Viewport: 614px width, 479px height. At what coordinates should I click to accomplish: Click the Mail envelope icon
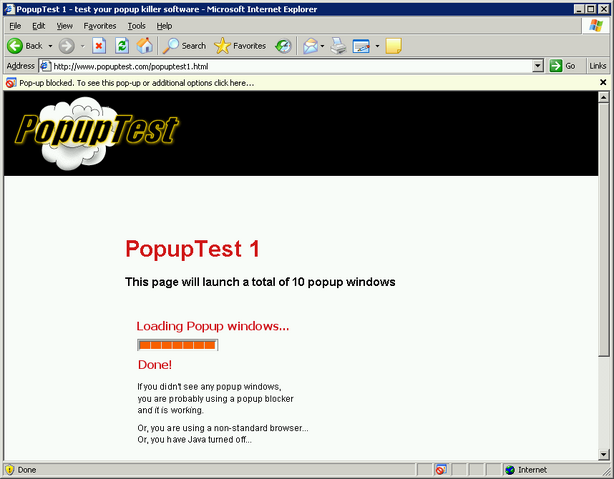tap(311, 46)
